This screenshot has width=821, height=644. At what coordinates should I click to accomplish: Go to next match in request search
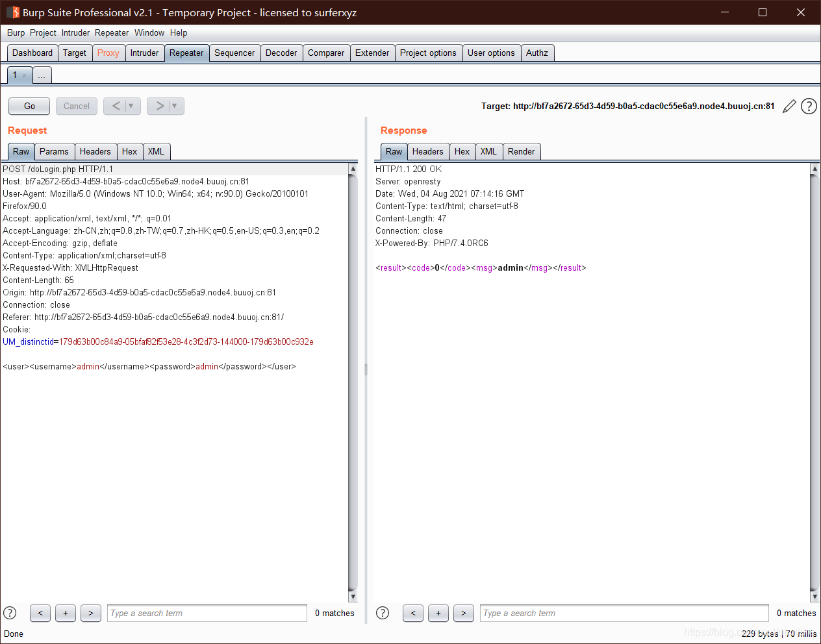click(91, 613)
